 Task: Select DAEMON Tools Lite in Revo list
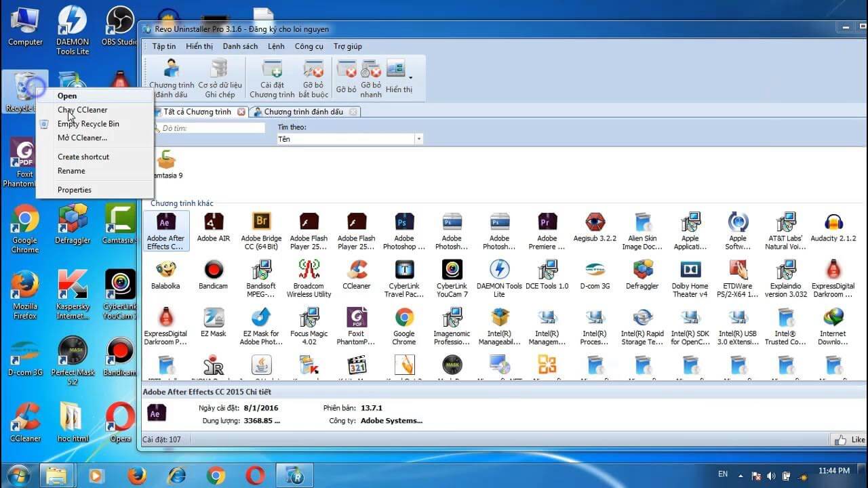[x=500, y=278]
